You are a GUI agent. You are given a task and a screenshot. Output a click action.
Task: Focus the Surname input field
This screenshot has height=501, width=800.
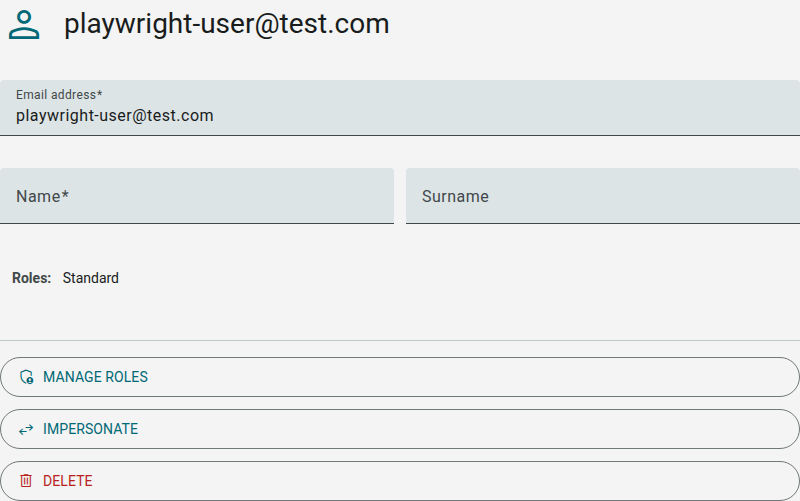[603, 196]
